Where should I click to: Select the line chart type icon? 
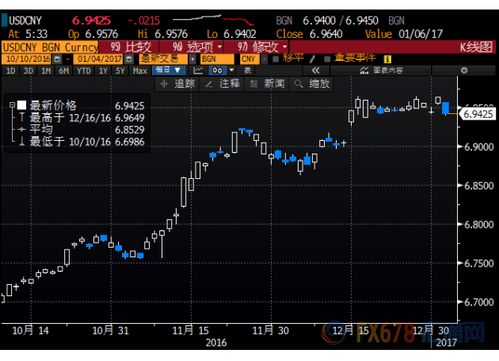(x=198, y=70)
